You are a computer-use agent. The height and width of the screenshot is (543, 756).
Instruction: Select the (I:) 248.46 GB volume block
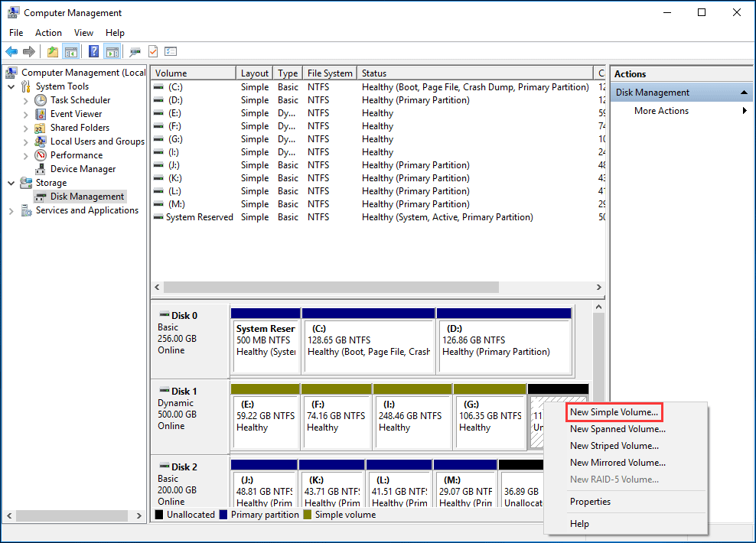click(412, 417)
